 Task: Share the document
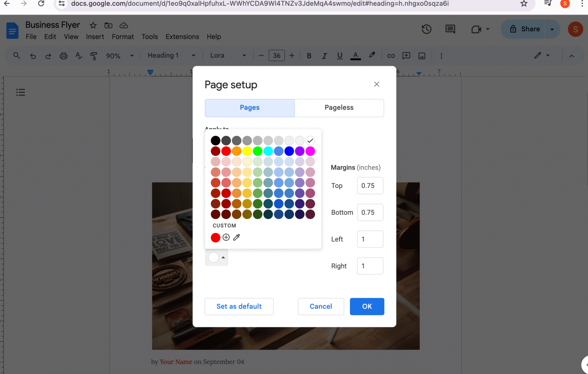(523, 29)
